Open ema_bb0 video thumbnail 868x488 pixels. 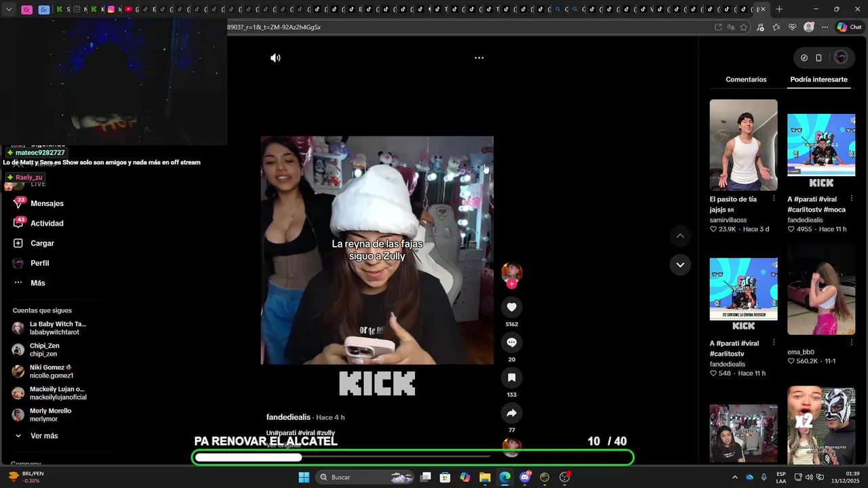[821, 289]
